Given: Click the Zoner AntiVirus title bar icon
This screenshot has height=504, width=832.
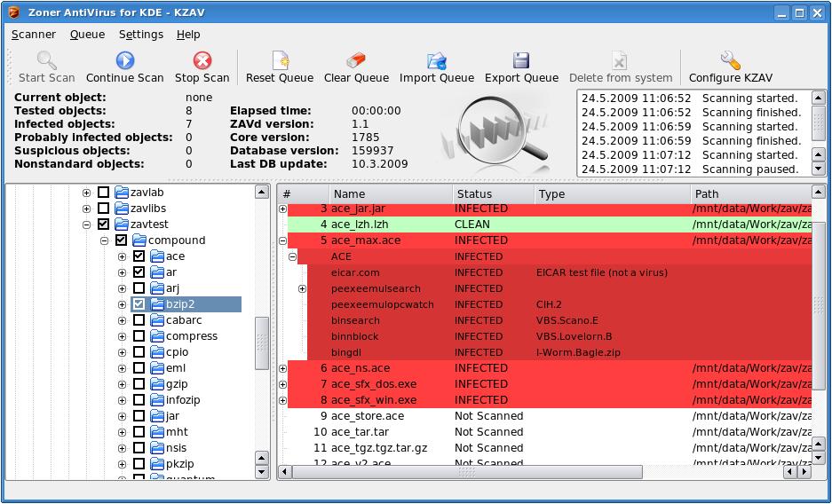Looking at the screenshot, I should click(14, 12).
